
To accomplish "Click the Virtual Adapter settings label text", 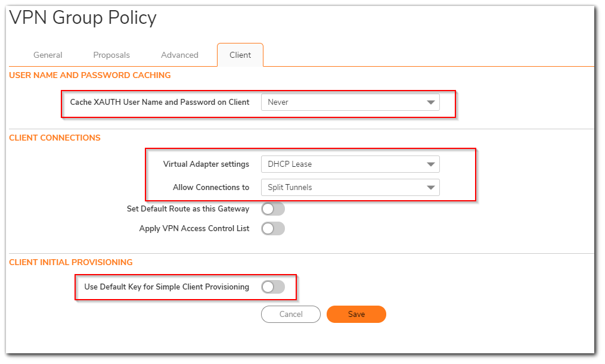I will 206,164.
